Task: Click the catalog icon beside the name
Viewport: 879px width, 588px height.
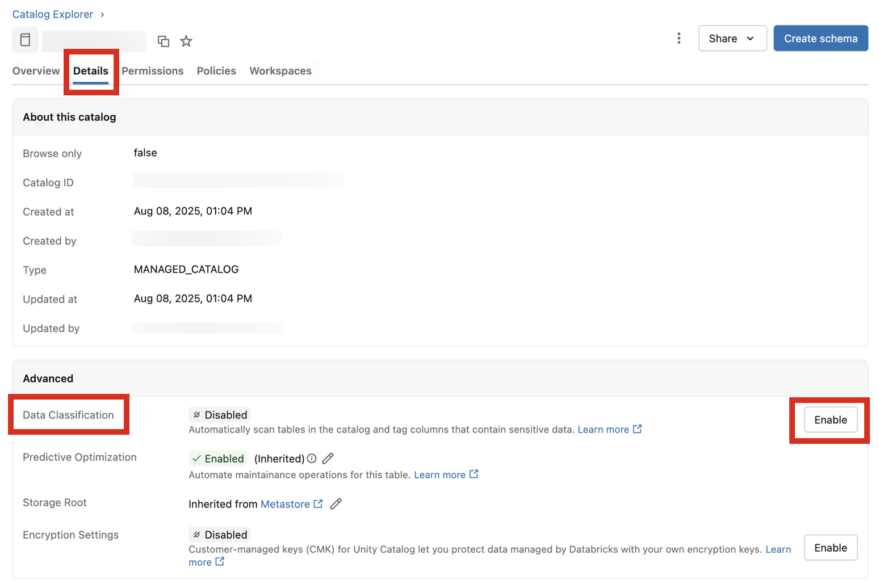Action: point(25,40)
